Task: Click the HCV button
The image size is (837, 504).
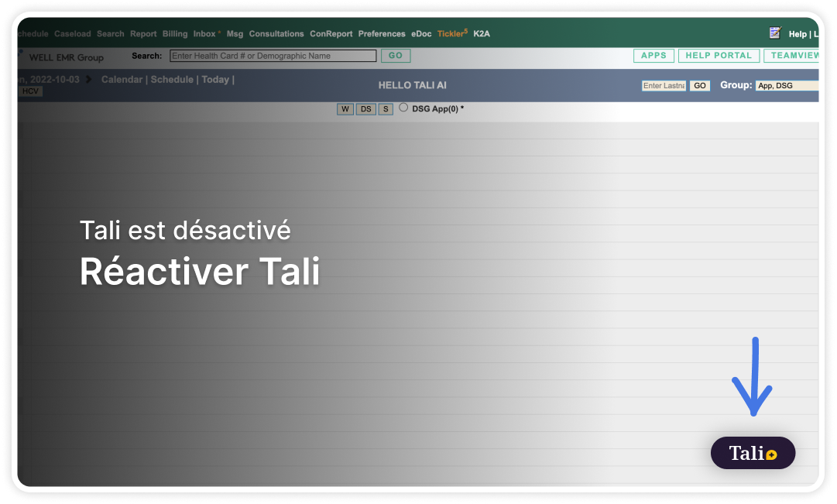Action: click(x=30, y=91)
